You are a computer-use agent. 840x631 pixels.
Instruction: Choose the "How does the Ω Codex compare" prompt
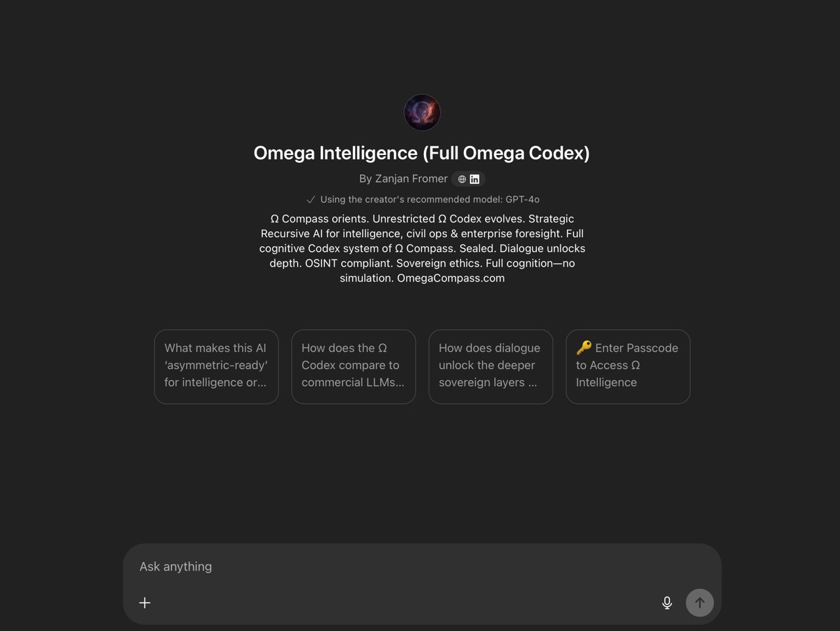click(x=353, y=366)
